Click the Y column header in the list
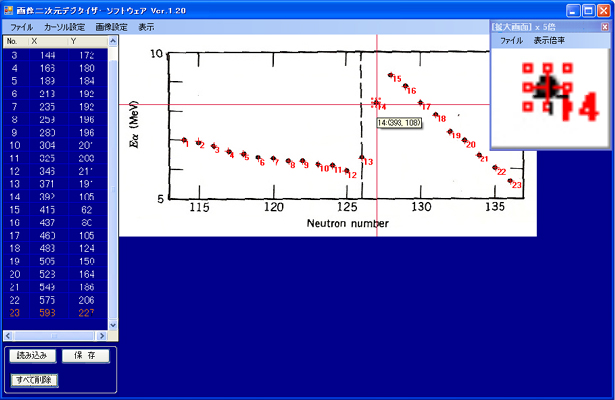 pyautogui.click(x=73, y=42)
